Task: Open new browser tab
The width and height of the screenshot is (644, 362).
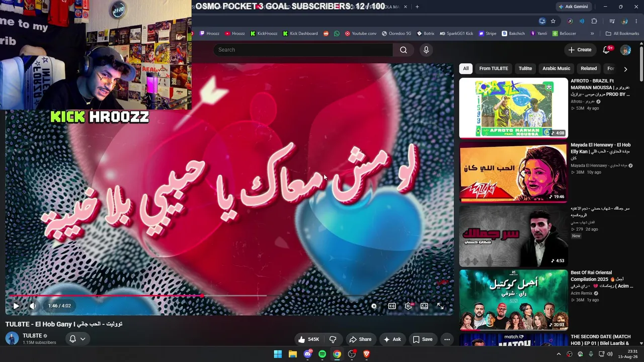Action: (x=417, y=7)
